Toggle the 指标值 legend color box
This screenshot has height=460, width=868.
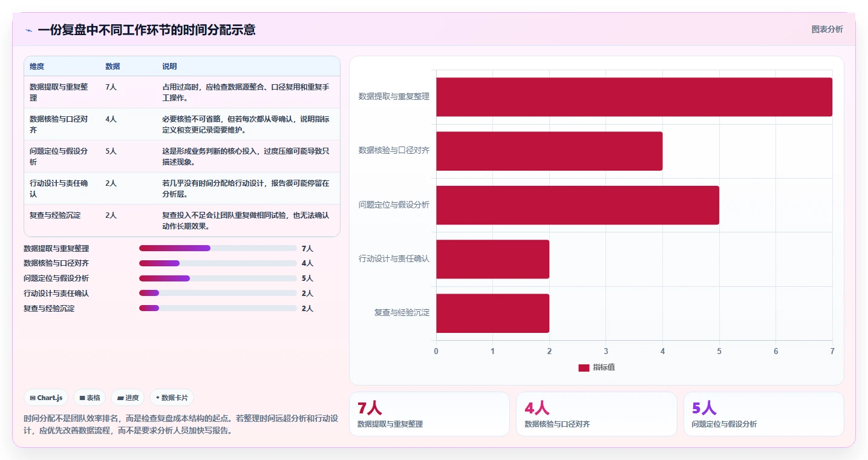[584, 367]
